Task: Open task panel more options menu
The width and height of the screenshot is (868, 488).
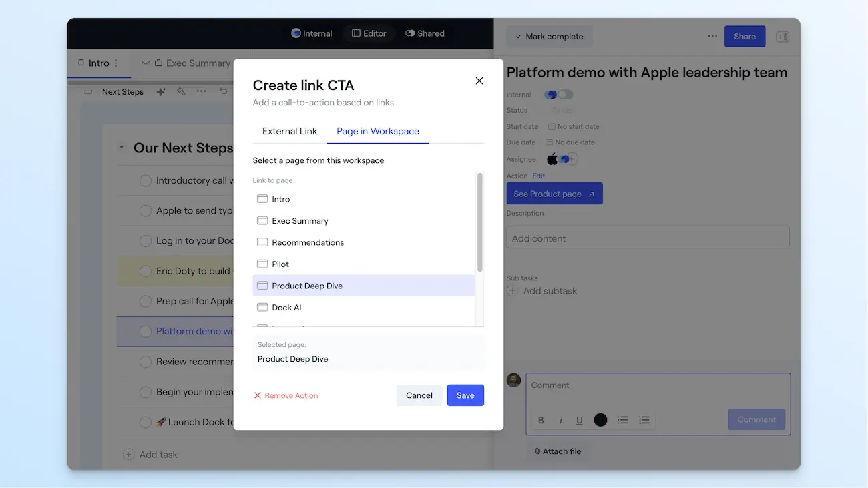Action: coord(712,37)
